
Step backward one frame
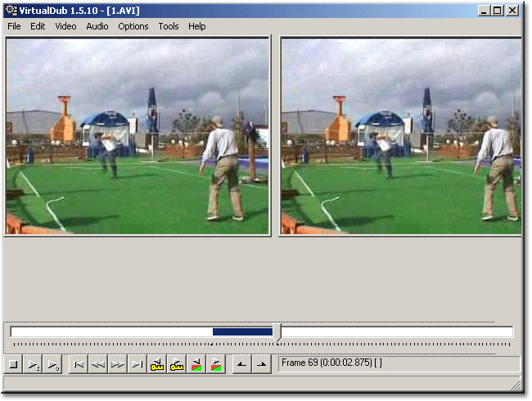click(98, 364)
